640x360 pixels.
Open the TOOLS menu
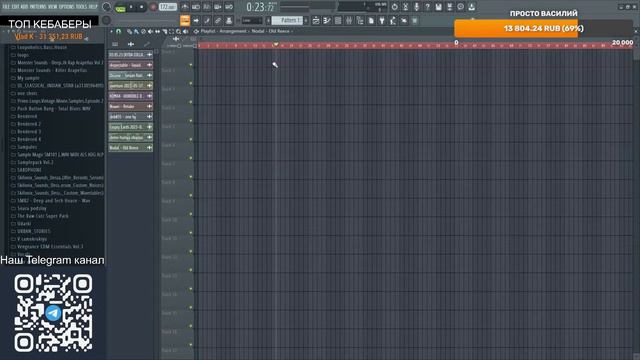coord(81,7)
